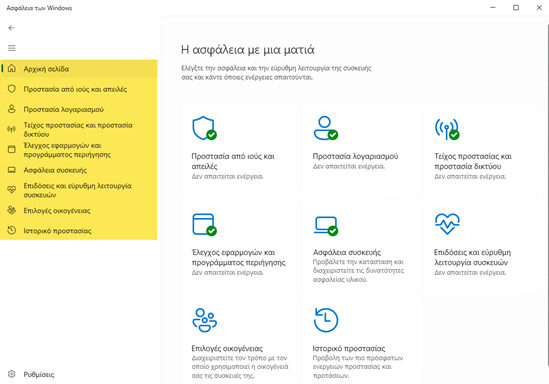Click the large laptop icon for device security
The height and width of the screenshot is (384, 549).
[x=326, y=226]
